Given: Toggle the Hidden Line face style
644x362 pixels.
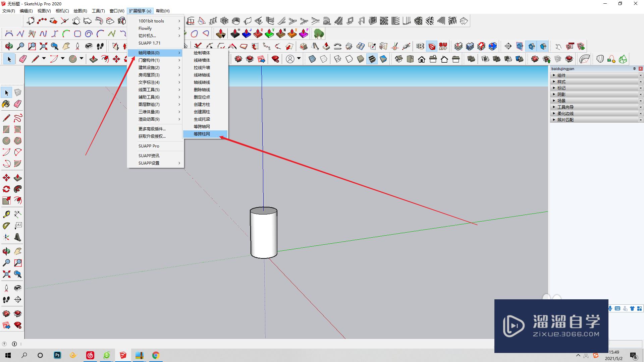Looking at the screenshot, I should tap(349, 59).
